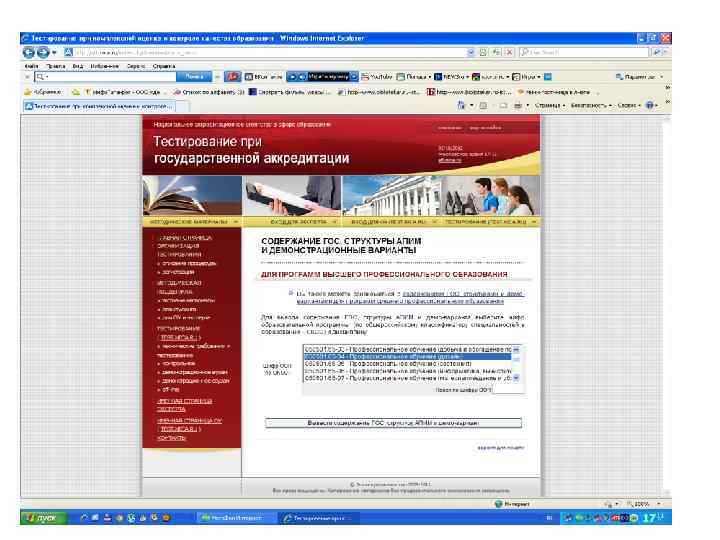Image resolution: width=720 pixels, height=540 pixels.
Task: Click the Вывести содержание ГОС button
Action: point(394,423)
